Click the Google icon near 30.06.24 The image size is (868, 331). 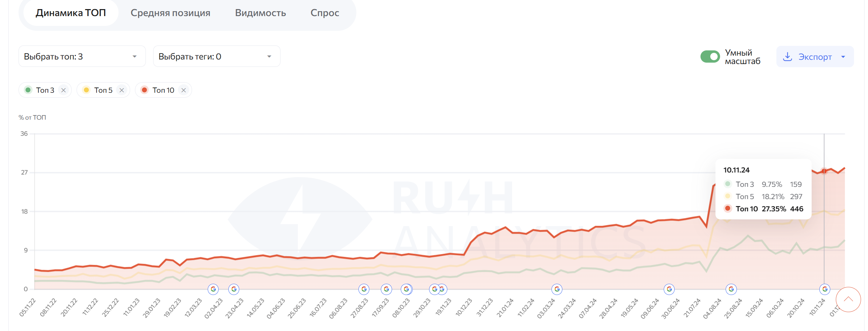[x=669, y=289]
